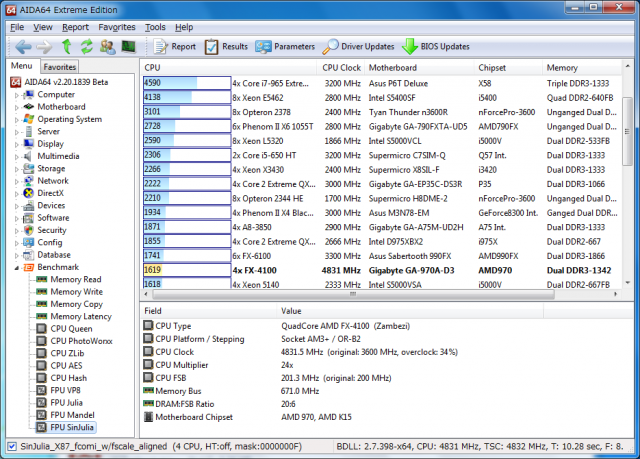Select the FPU Julia benchmark
The image size is (640, 459).
(67, 402)
